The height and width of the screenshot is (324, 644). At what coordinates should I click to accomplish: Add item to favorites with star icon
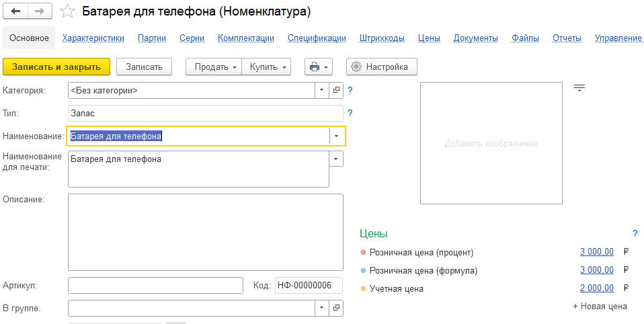(x=67, y=11)
